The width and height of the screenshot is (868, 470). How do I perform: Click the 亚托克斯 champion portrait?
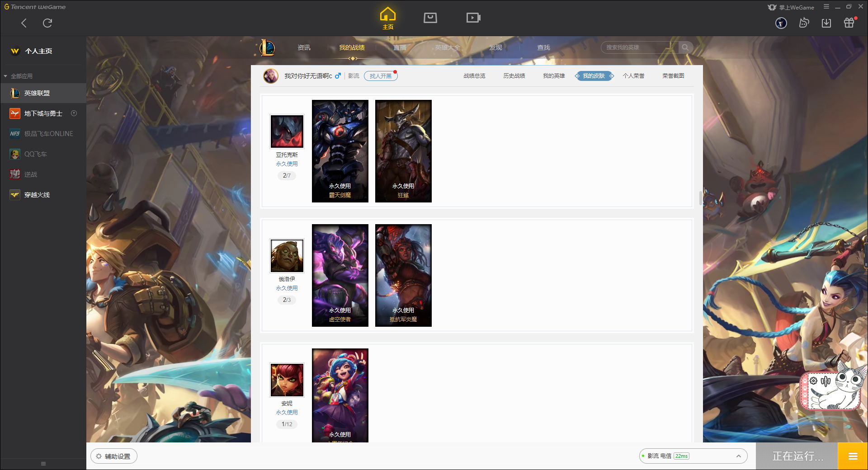pos(287,132)
